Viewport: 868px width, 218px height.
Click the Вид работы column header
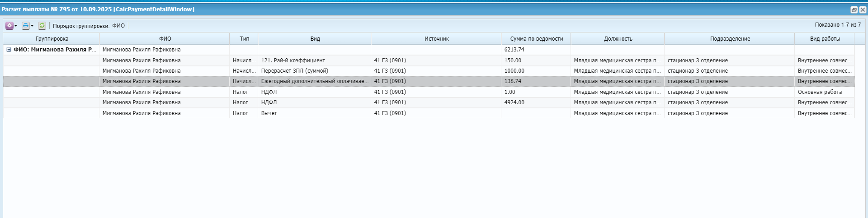(x=825, y=39)
